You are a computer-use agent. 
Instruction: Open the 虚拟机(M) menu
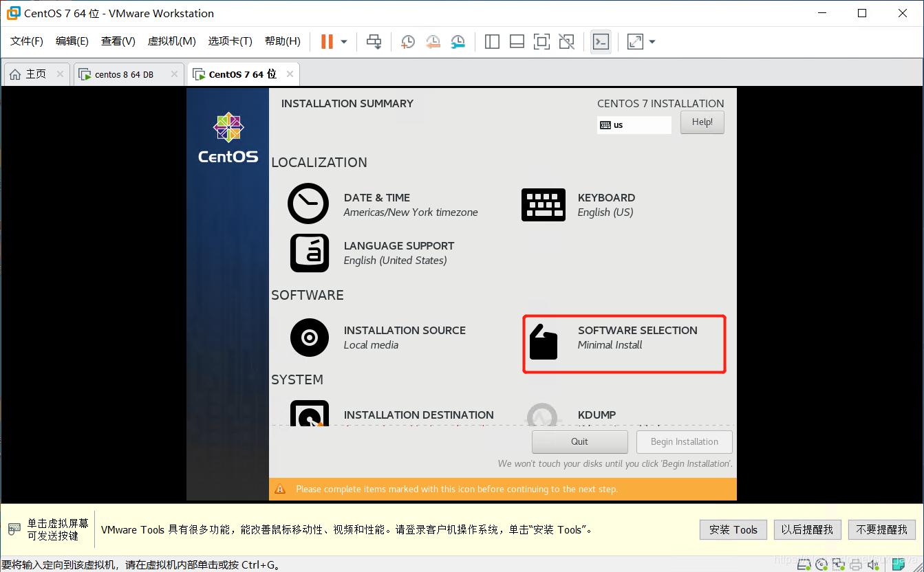tap(172, 41)
